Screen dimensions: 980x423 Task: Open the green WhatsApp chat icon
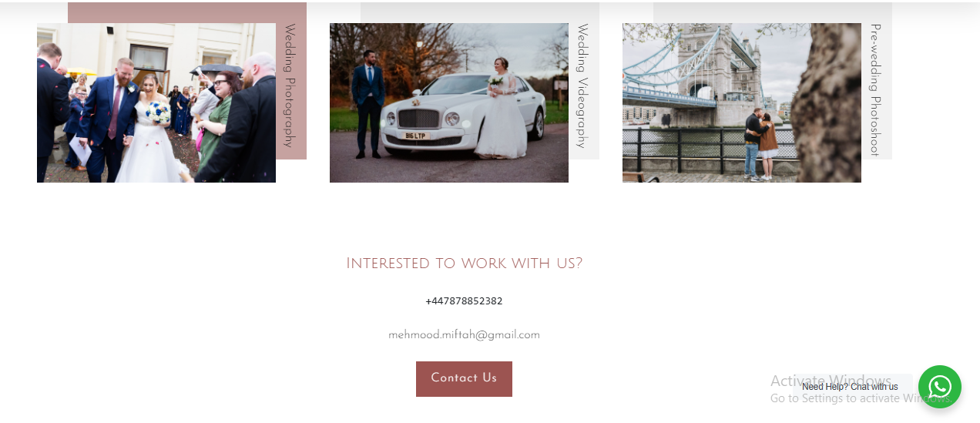click(939, 387)
